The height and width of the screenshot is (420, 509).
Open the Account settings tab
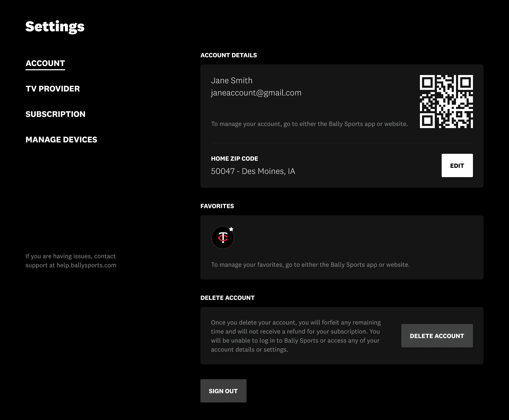pos(45,63)
